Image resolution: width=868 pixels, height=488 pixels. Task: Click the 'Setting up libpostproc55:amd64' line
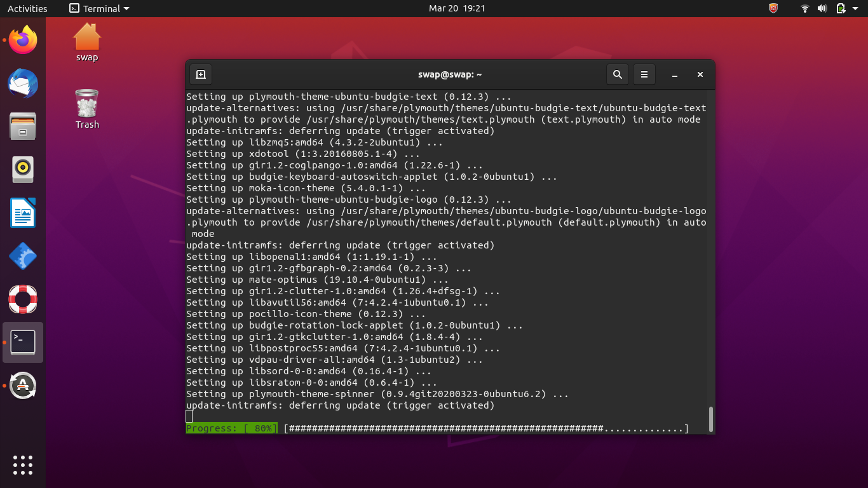343,348
